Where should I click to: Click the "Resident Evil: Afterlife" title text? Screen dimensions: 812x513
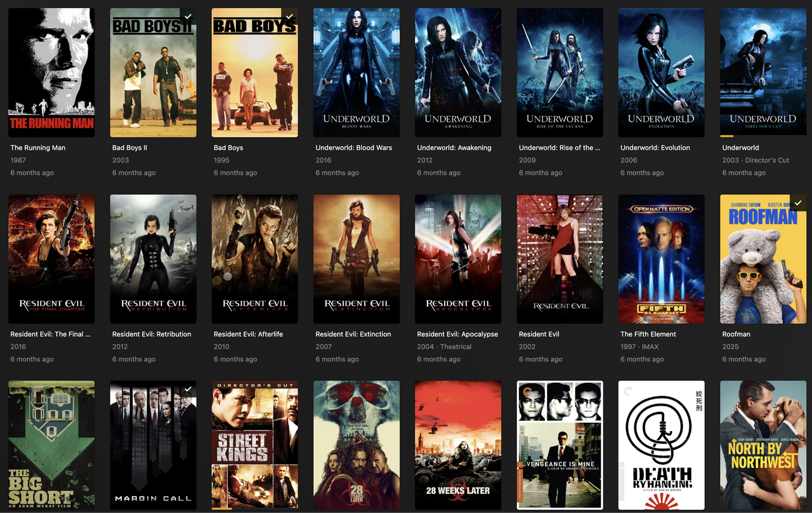248,334
